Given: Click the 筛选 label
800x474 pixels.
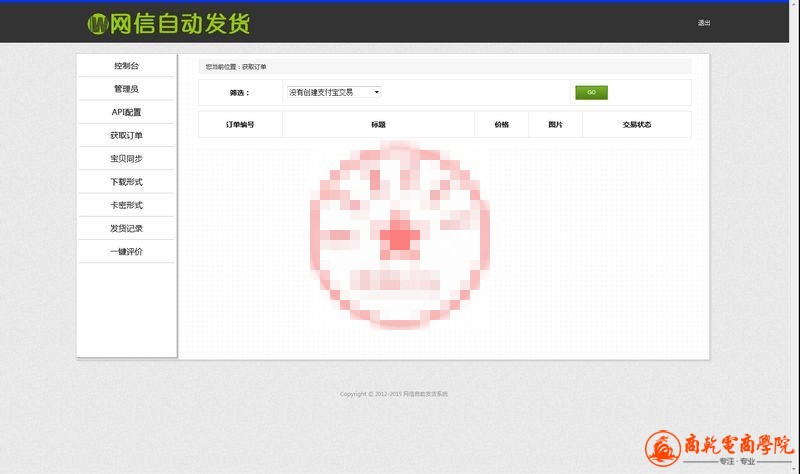Looking at the screenshot, I should [239, 93].
